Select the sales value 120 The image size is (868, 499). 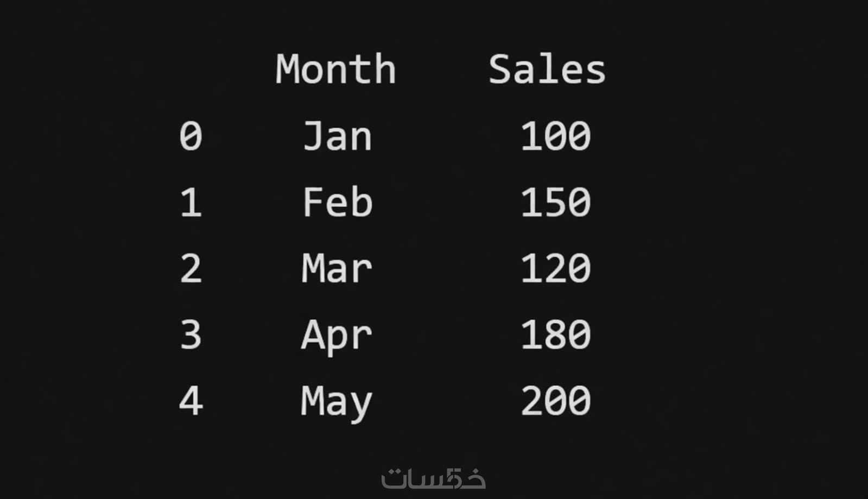[x=555, y=269]
